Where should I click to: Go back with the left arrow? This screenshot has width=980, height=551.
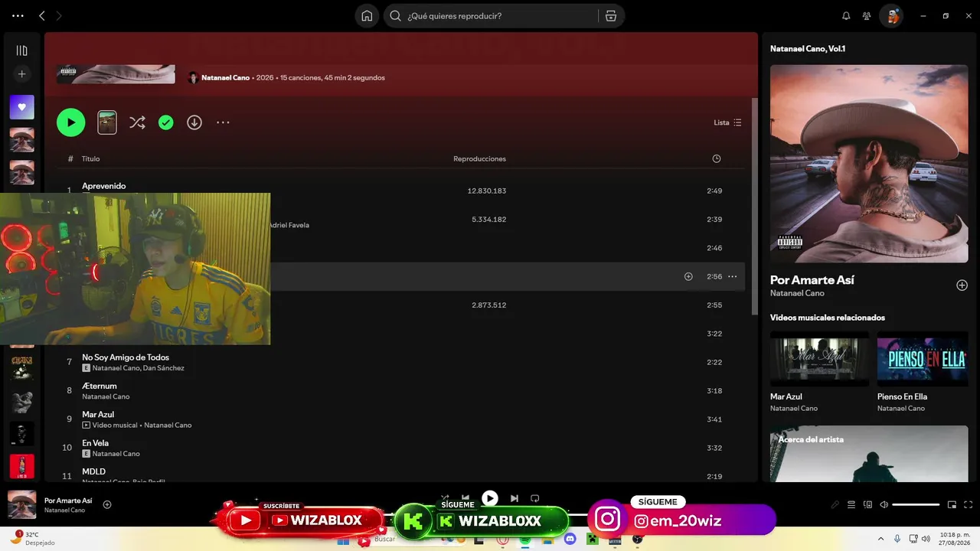(x=42, y=15)
